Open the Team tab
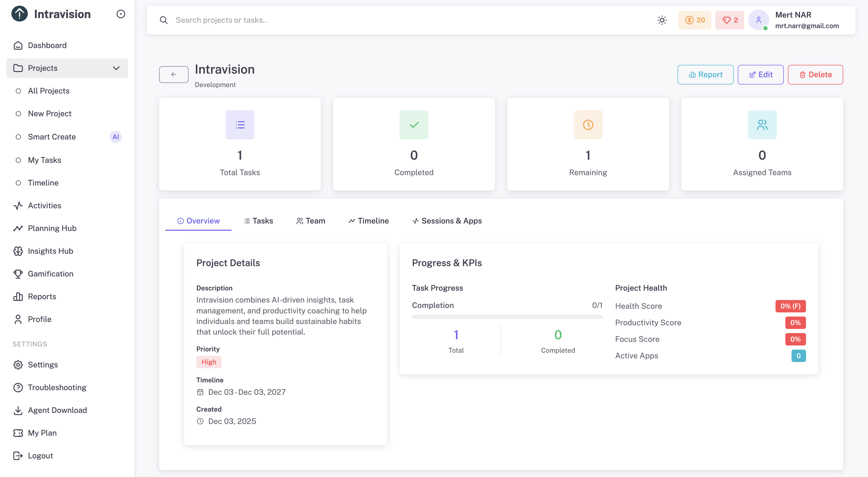Viewport: 868px width, 477px height. click(x=311, y=221)
